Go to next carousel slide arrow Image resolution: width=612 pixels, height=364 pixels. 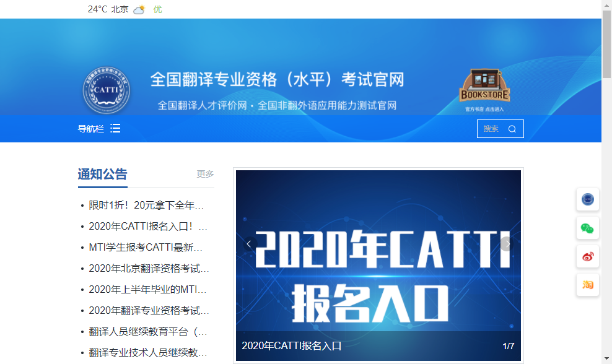pos(507,245)
